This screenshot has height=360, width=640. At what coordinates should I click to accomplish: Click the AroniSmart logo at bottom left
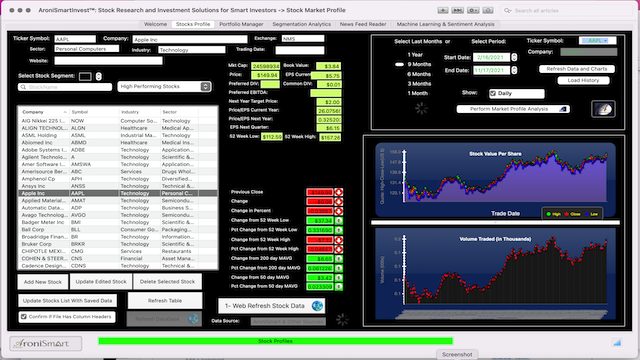(46, 343)
